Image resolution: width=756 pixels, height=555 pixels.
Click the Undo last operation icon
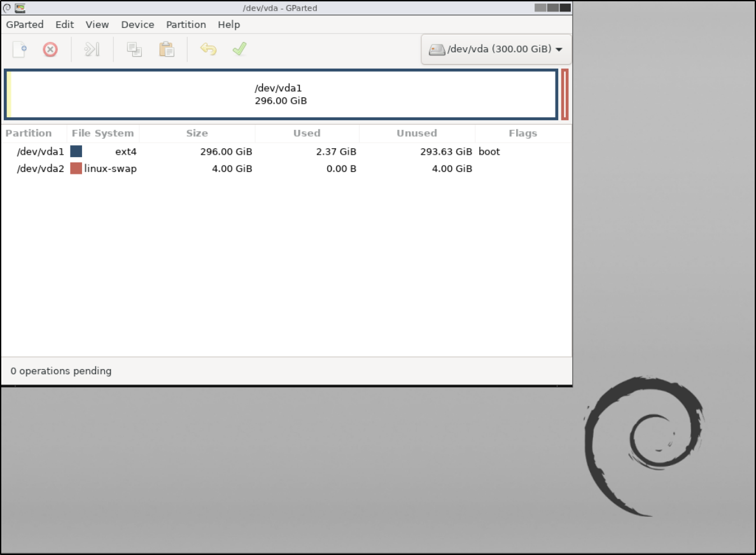pos(208,50)
